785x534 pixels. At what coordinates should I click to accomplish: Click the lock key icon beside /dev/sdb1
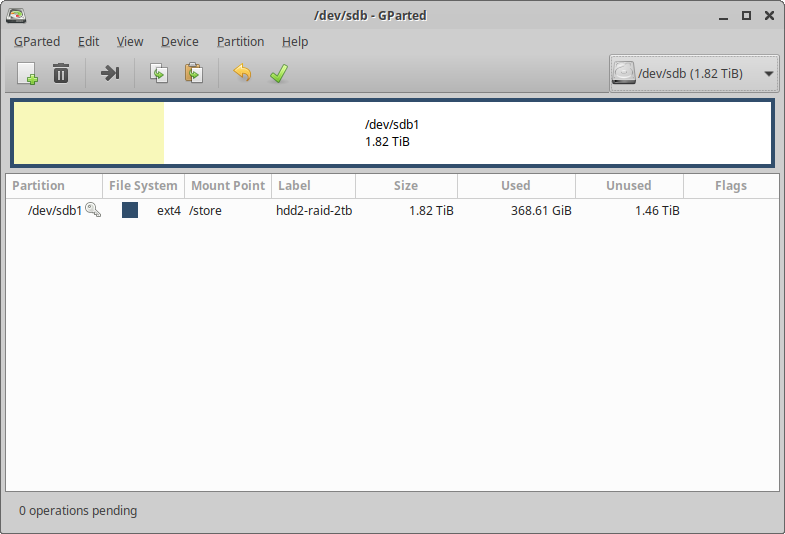pyautogui.click(x=93, y=210)
